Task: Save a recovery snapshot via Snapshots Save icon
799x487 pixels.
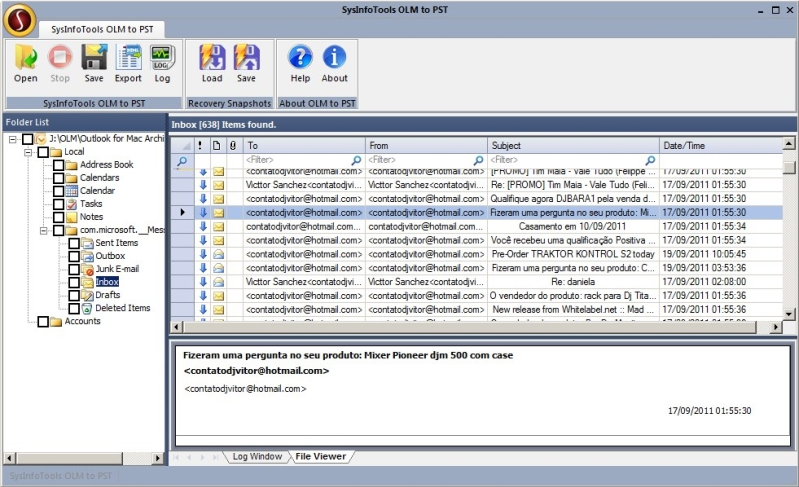Action: (246, 57)
